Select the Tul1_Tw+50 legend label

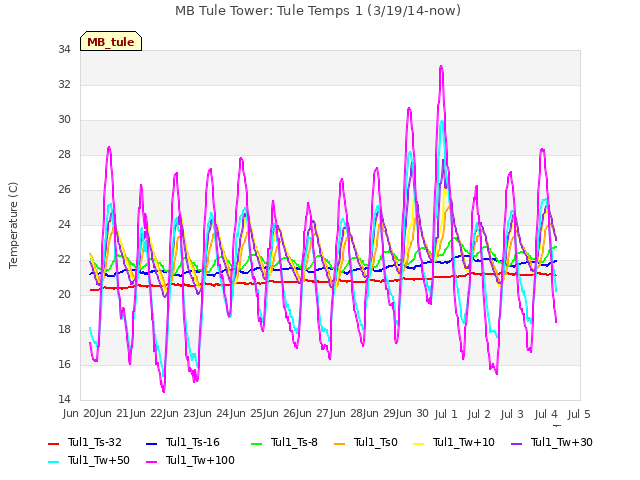pyautogui.click(x=99, y=460)
